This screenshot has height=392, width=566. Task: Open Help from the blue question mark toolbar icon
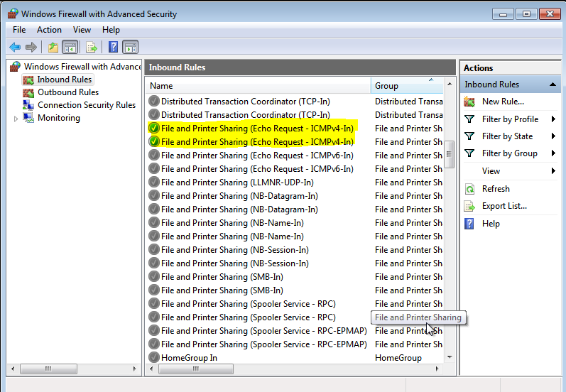113,47
